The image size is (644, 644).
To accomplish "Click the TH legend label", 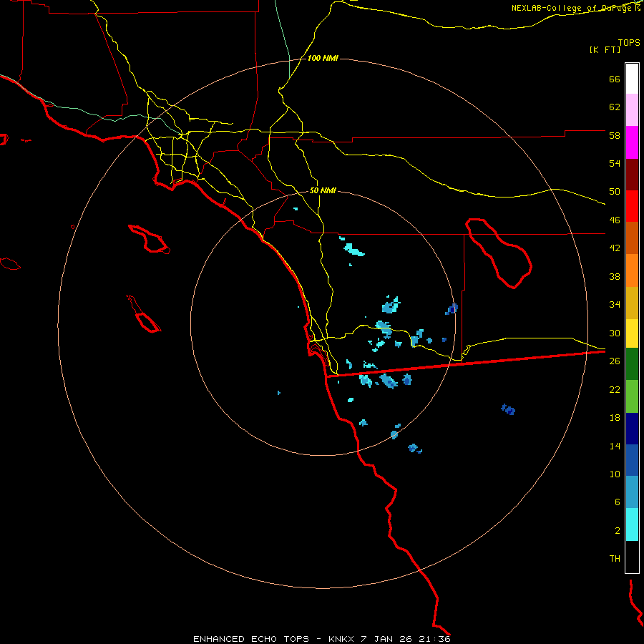I will click(615, 559).
